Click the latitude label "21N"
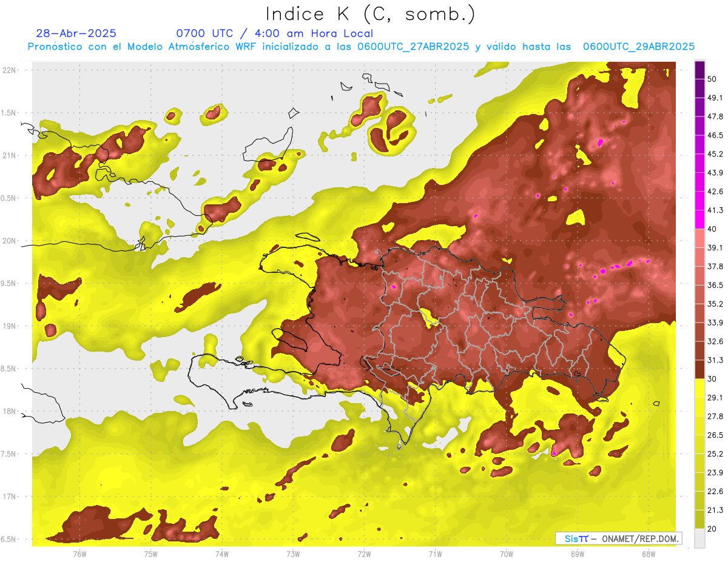Viewport: 728px width, 562px height. [x=10, y=155]
